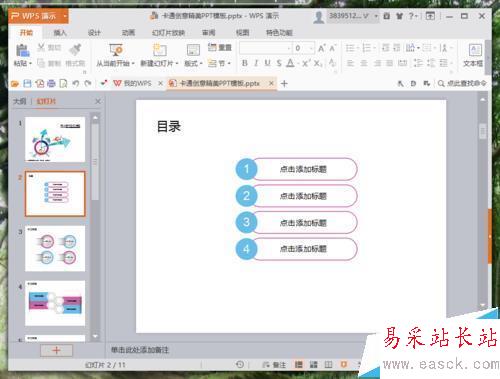500x379 pixels.
Task: Start slideshow from current slide icon
Action: (x=116, y=50)
